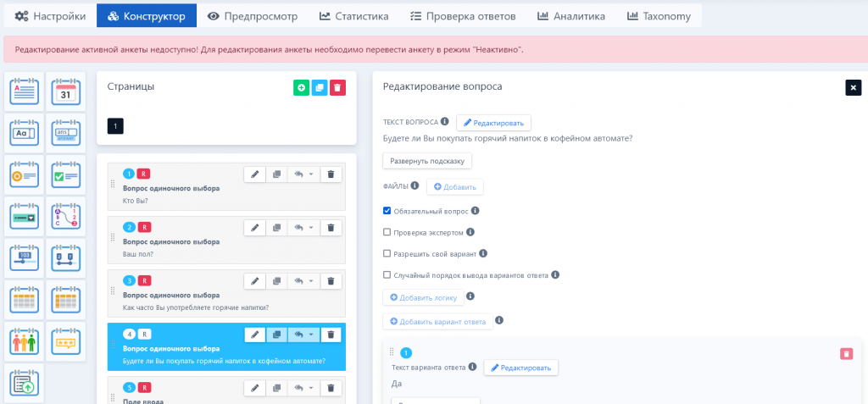Open the 'Предпросмотр' tab

tap(253, 16)
